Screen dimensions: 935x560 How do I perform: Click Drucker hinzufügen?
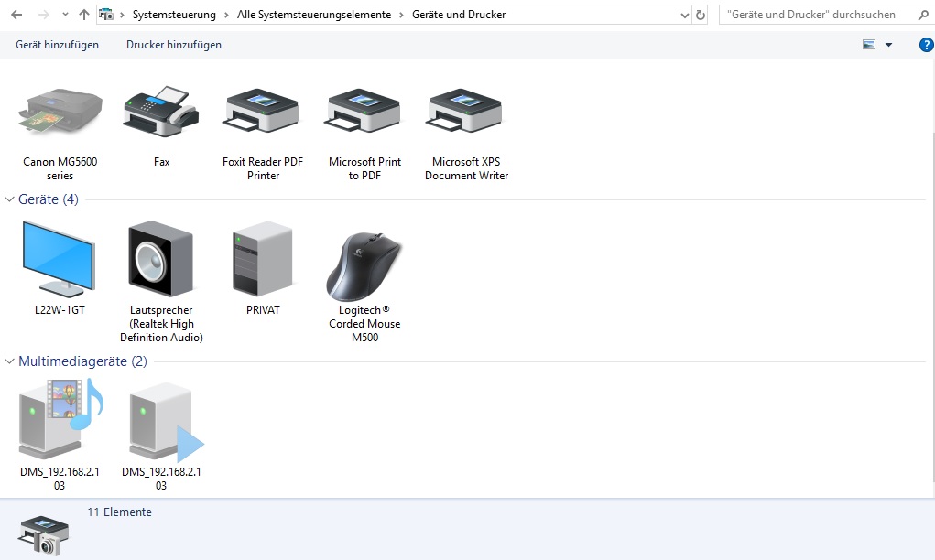point(173,45)
